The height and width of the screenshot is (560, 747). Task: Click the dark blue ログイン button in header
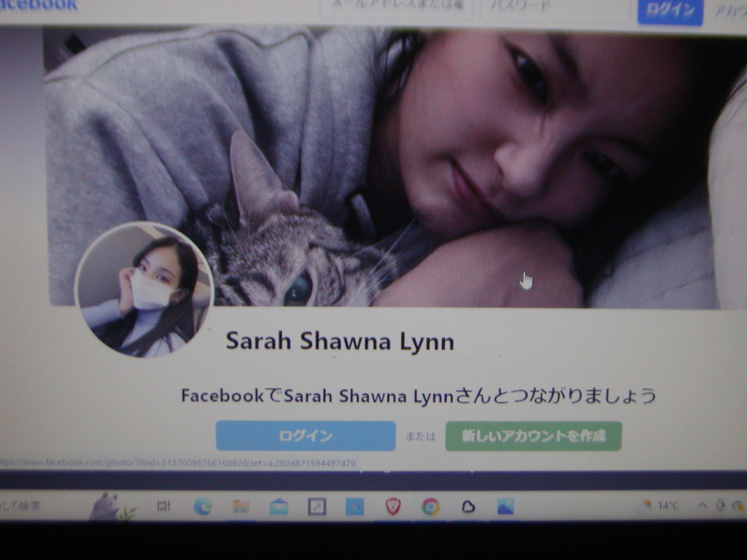tap(670, 10)
